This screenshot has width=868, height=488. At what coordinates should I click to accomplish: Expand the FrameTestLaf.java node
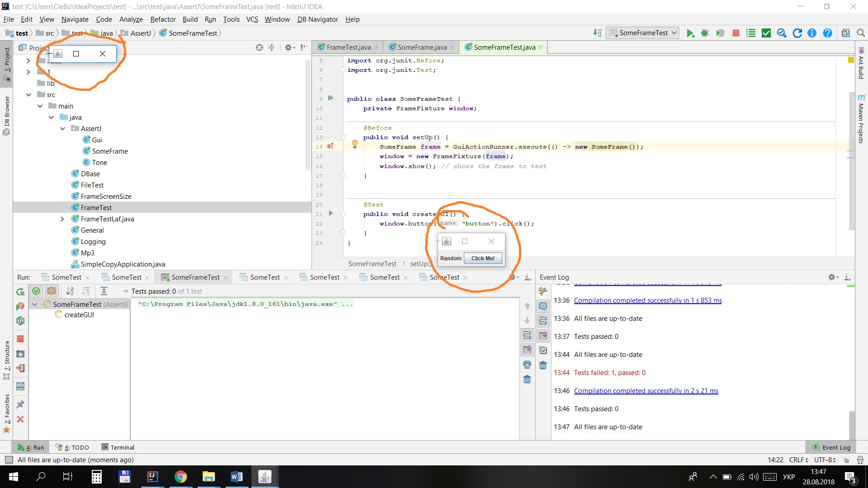pyautogui.click(x=62, y=219)
